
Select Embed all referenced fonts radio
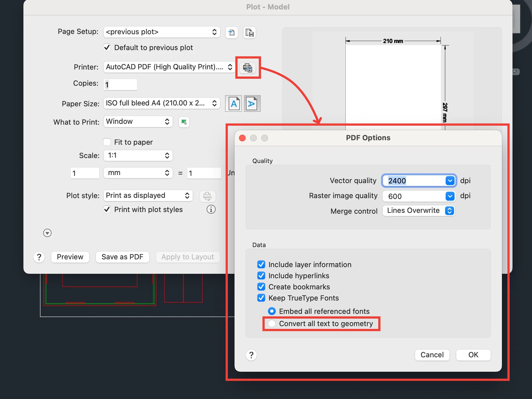point(272,311)
